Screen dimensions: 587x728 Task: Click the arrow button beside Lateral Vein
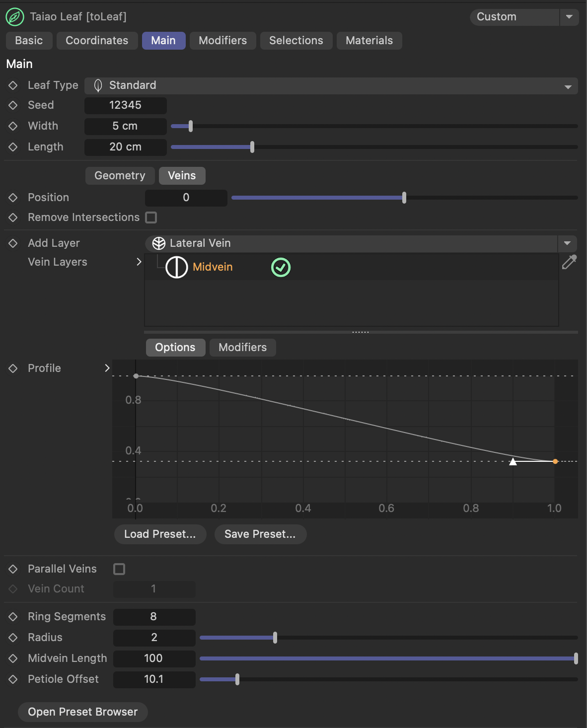[567, 243]
